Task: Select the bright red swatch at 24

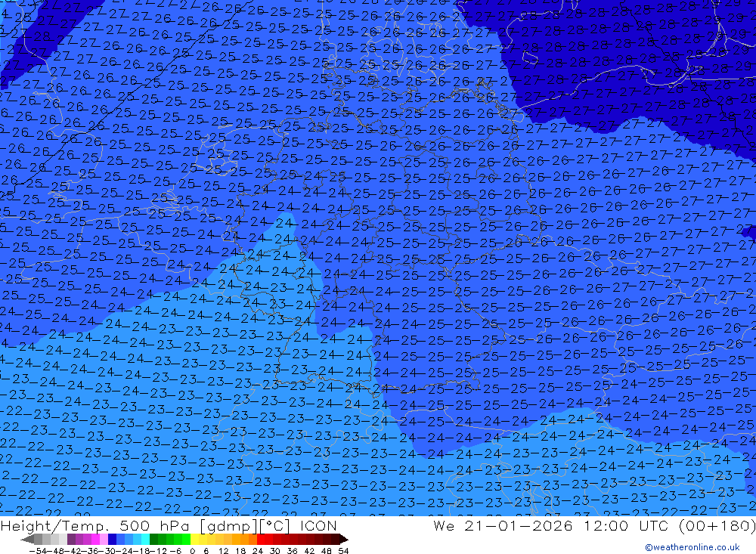Action: pyautogui.click(x=261, y=540)
